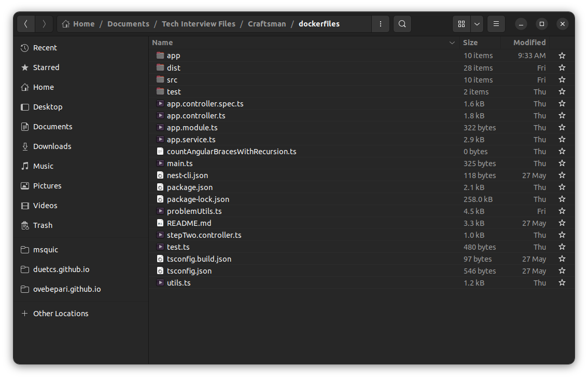The width and height of the screenshot is (588, 379).
Task: Star the src folder
Action: click(x=562, y=79)
